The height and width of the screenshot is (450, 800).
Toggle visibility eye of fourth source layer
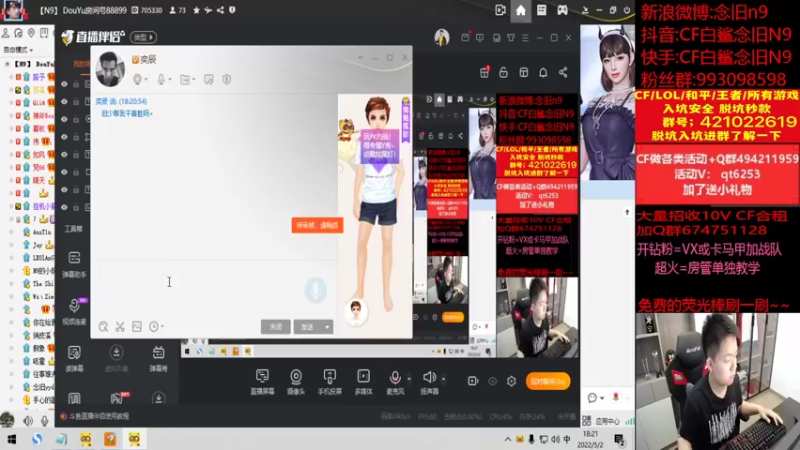coord(64,137)
